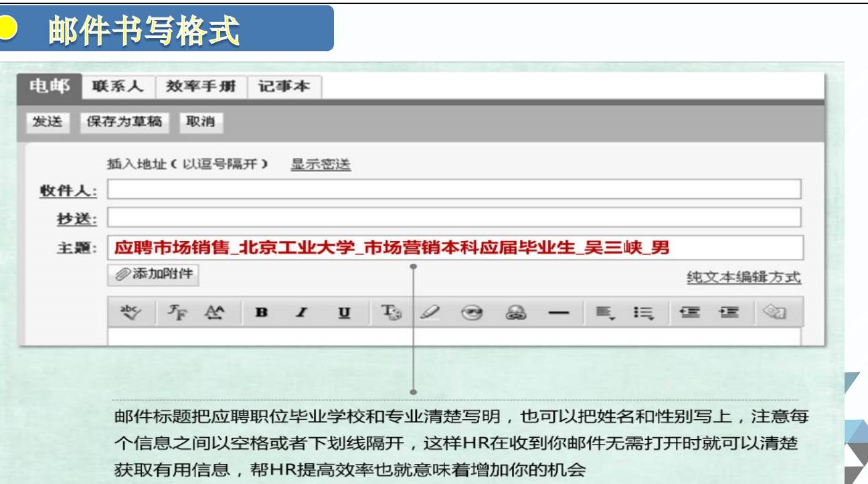Select the highlighter pen icon
Screen dimensions: 868x484
429,312
